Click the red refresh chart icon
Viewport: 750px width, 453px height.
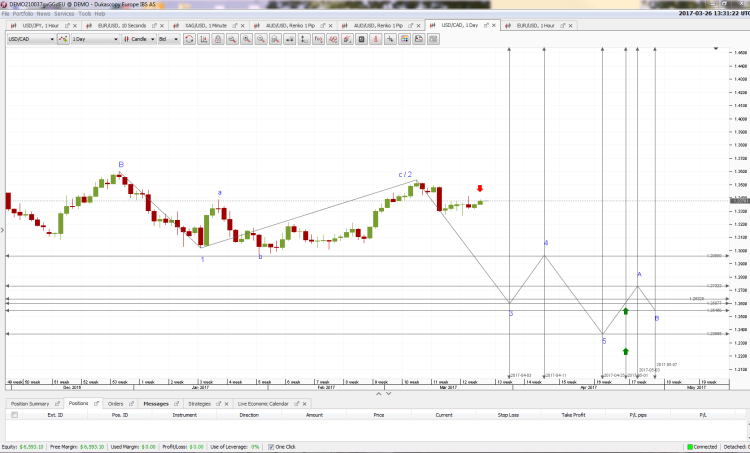point(189,39)
